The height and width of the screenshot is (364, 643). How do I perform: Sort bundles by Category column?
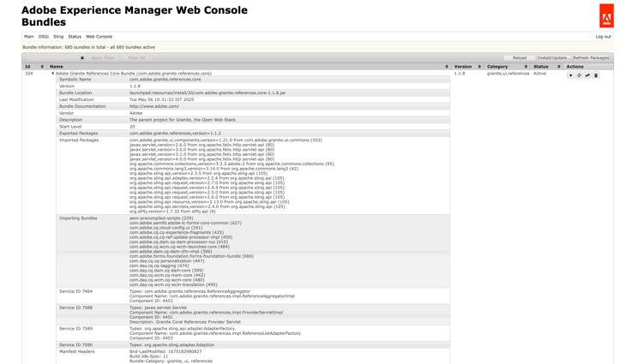click(507, 66)
